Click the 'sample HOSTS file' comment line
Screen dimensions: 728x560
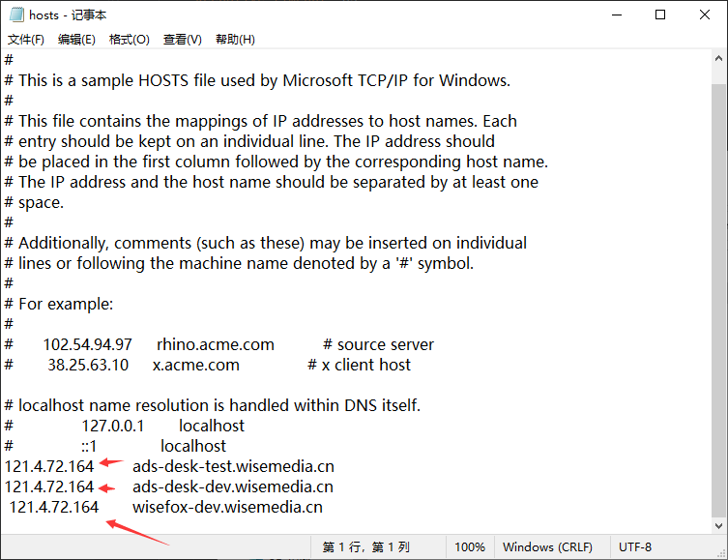(257, 81)
